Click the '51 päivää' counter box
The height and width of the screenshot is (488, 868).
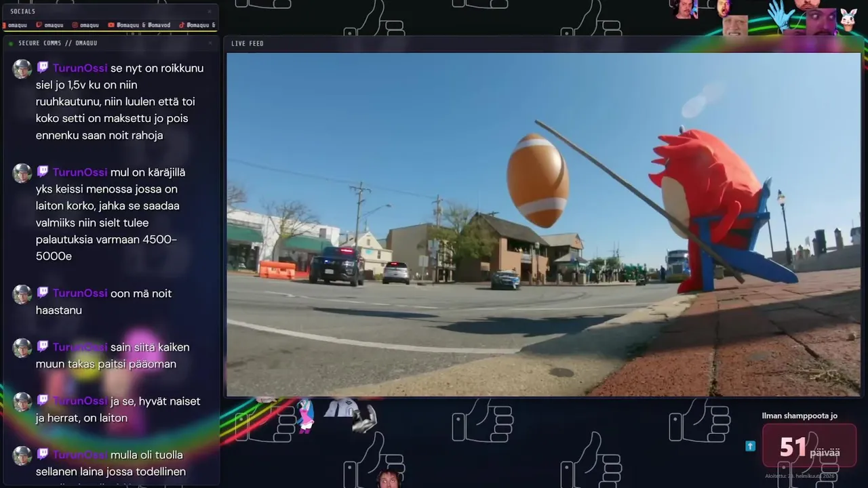809,446
